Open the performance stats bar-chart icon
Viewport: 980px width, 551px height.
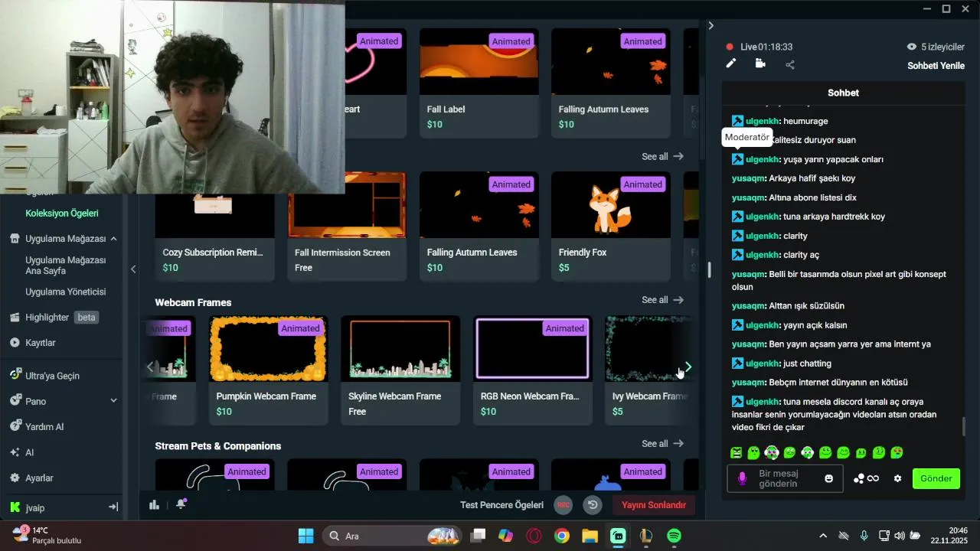pyautogui.click(x=154, y=504)
